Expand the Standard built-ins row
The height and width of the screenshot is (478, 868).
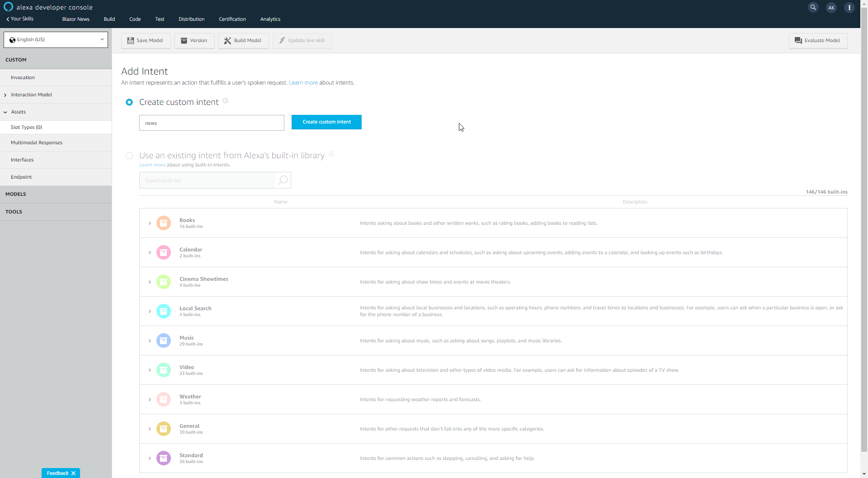tap(150, 458)
